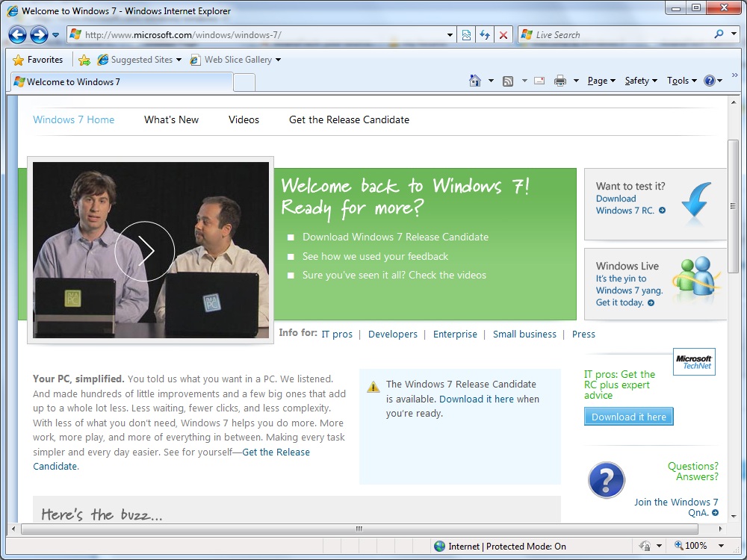The width and height of the screenshot is (747, 560).
Task: Click the horizontal scrollbar thumb
Action: (359, 528)
